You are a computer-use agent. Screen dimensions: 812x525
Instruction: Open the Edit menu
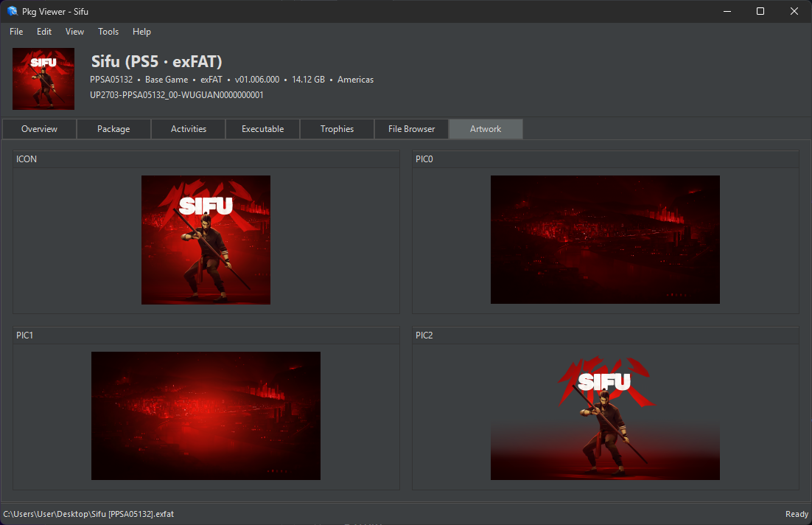coord(44,32)
